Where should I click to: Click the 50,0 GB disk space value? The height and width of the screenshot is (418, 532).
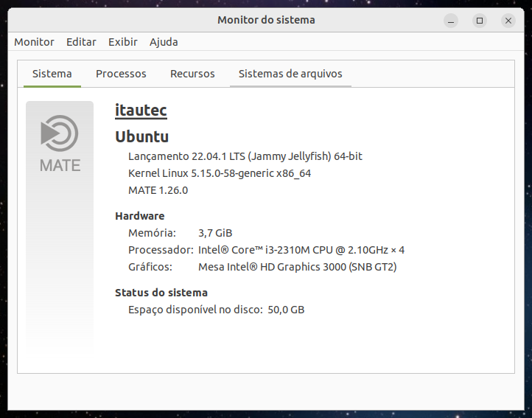(x=286, y=310)
